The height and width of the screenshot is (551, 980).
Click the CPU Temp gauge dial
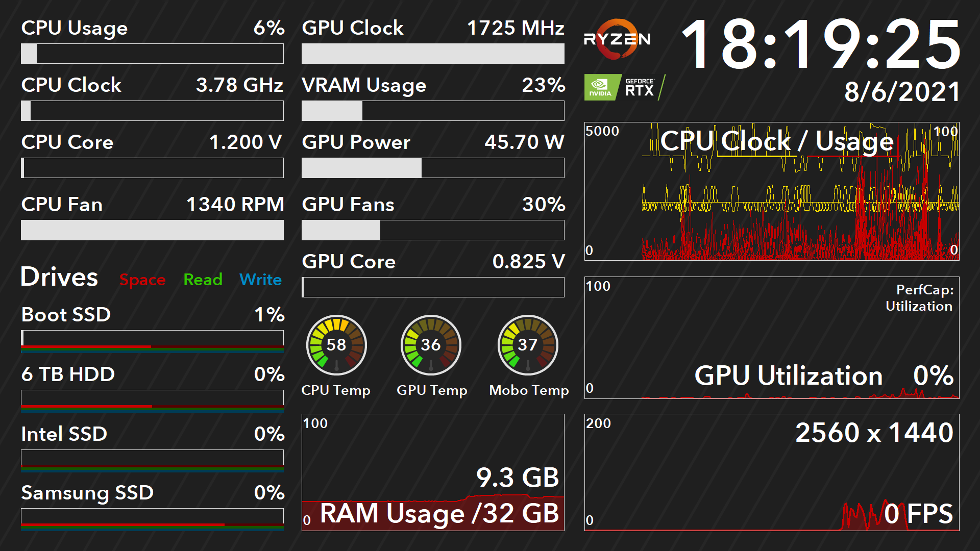point(336,345)
